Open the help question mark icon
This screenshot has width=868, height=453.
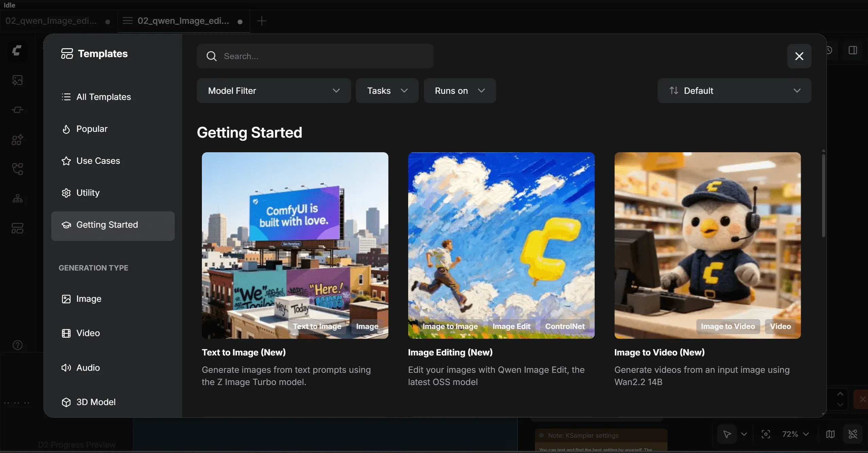click(x=17, y=345)
